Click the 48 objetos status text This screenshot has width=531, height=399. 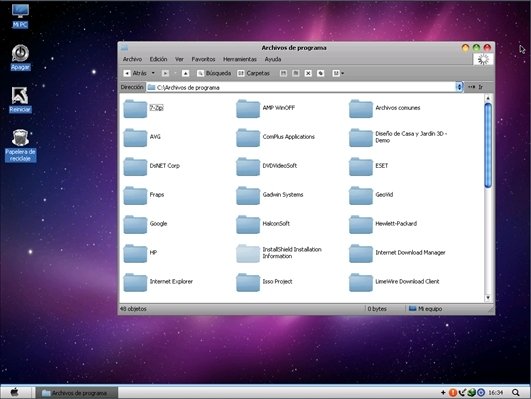pos(133,309)
